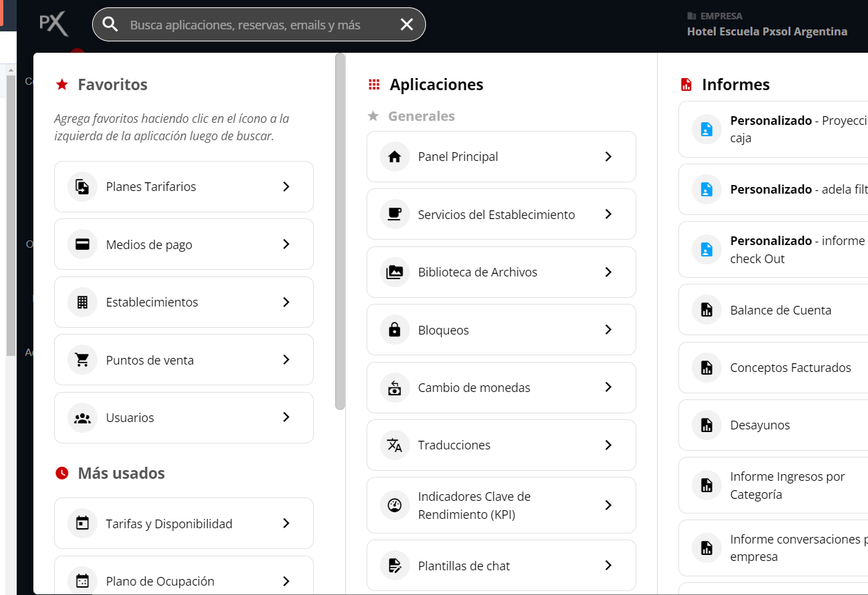Image resolution: width=868 pixels, height=595 pixels.
Task: Open the Balance de Cuenta report
Action: coord(781,311)
